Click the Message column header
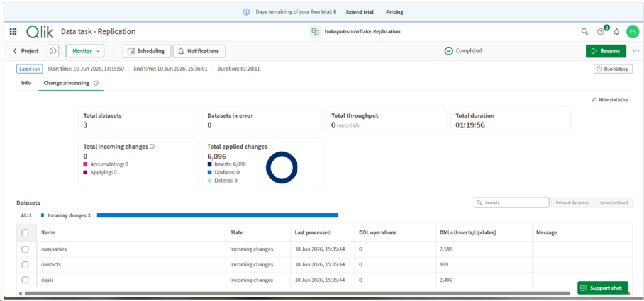644x301 pixels. click(x=547, y=233)
